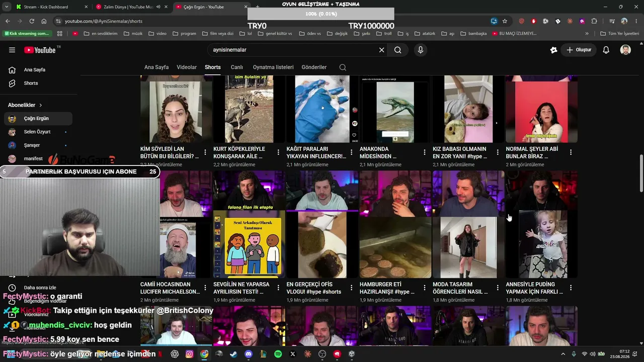The height and width of the screenshot is (362, 644).
Task: Open the 'müzik' bookmark folder
Action: point(133,34)
